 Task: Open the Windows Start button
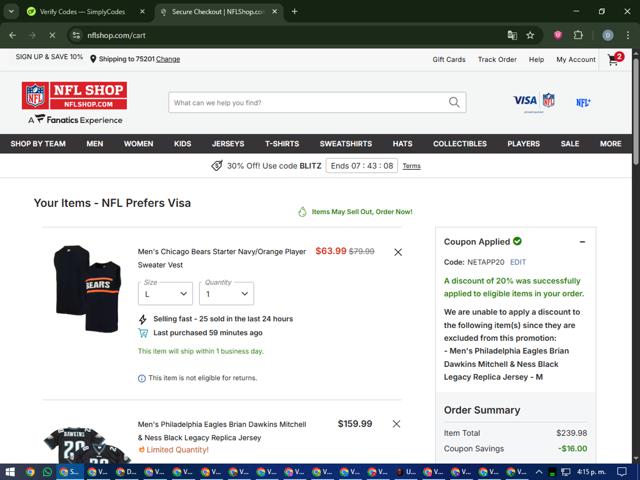pos(10,472)
